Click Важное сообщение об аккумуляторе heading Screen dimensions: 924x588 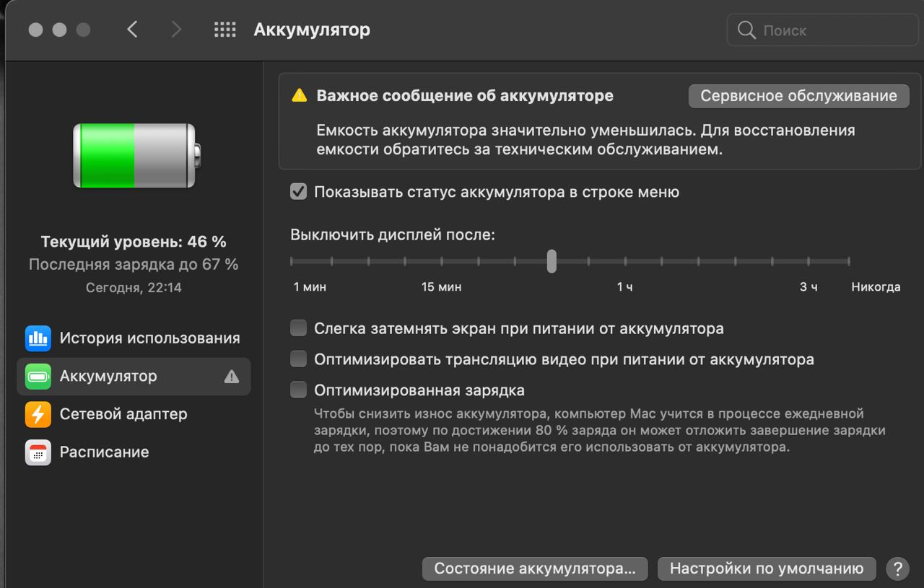point(465,95)
